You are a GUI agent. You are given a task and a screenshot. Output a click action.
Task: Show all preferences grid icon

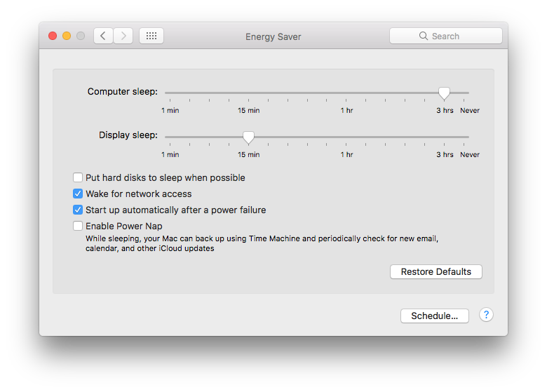coord(151,36)
